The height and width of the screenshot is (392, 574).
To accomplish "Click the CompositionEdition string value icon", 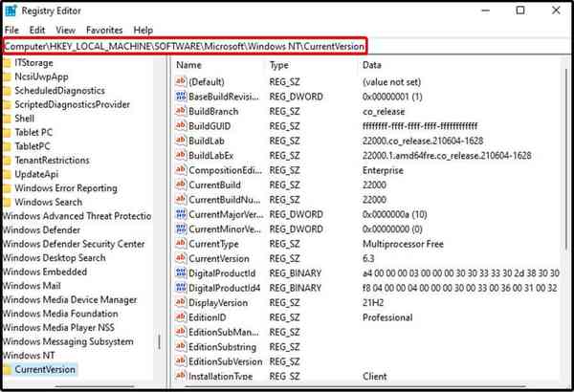I will pos(181,170).
